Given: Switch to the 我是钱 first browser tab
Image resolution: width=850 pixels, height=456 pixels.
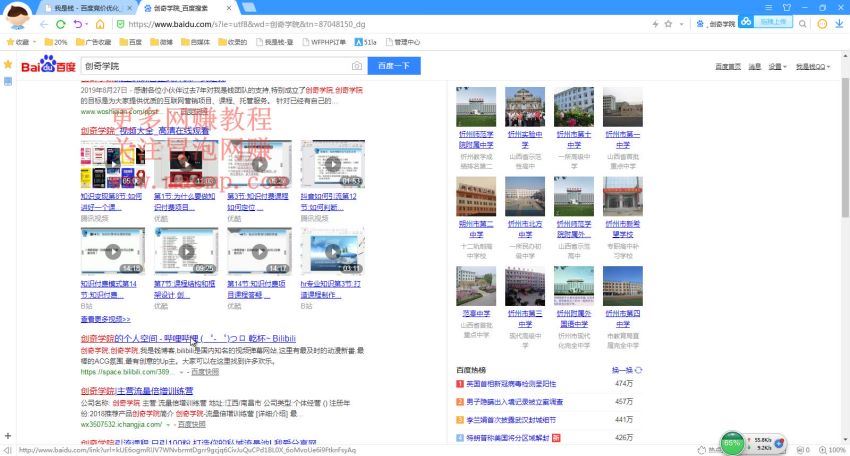Looking at the screenshot, I should (88, 8).
